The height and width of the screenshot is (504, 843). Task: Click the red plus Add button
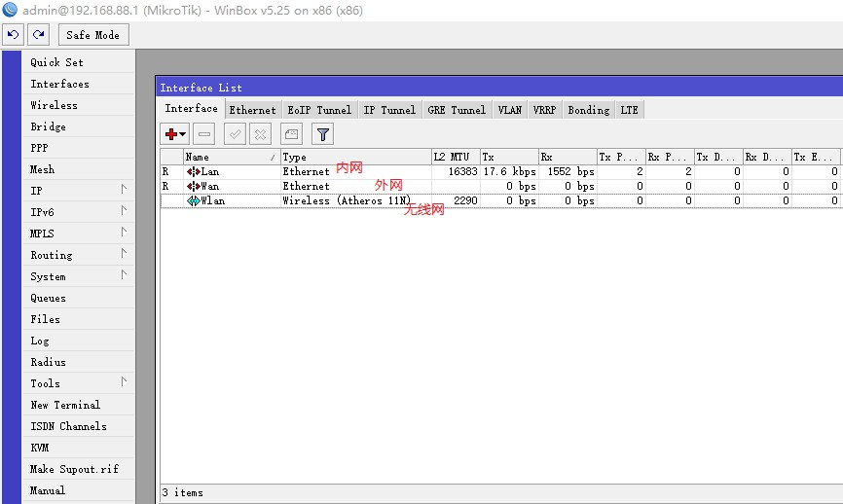(x=175, y=134)
